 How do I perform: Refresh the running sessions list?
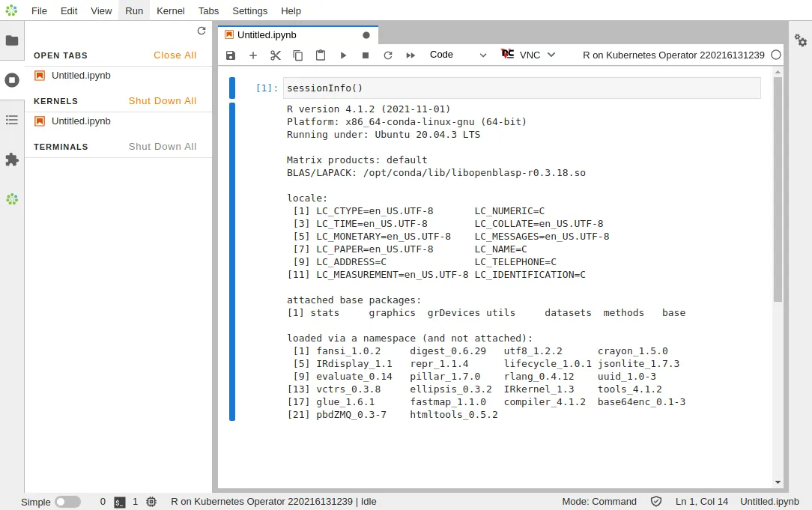tap(202, 31)
